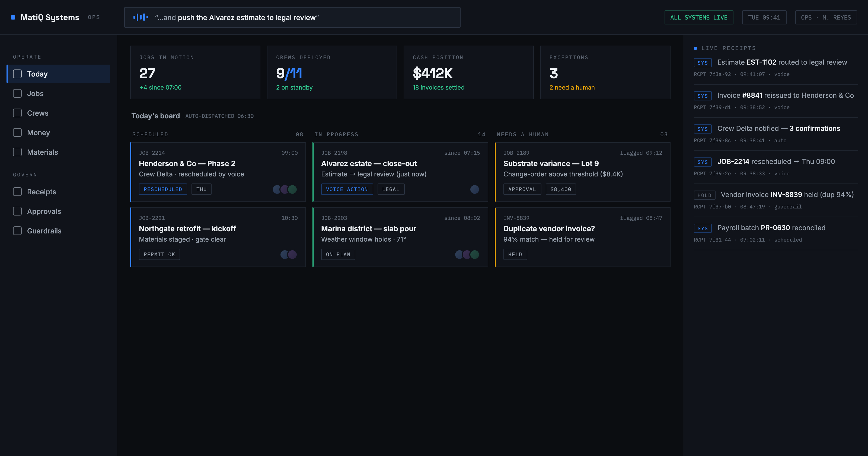868x456 pixels.
Task: Click 'Payroll batch PR-0630 reconciled' text
Action: point(771,228)
